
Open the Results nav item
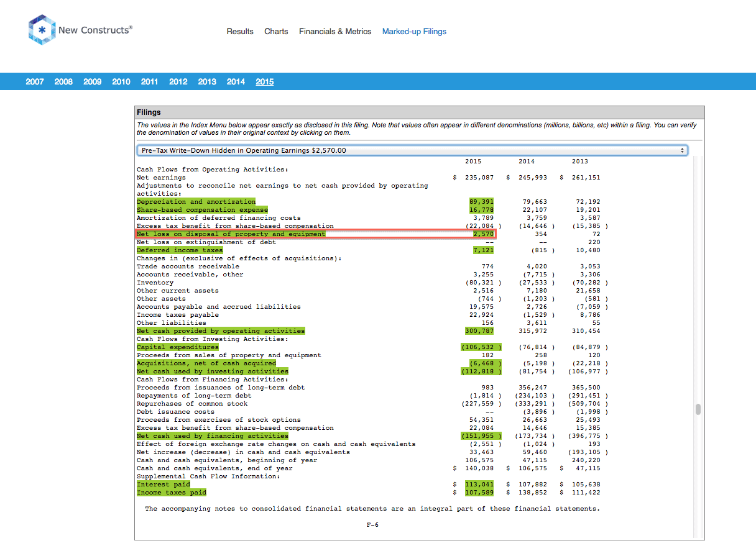pos(240,32)
